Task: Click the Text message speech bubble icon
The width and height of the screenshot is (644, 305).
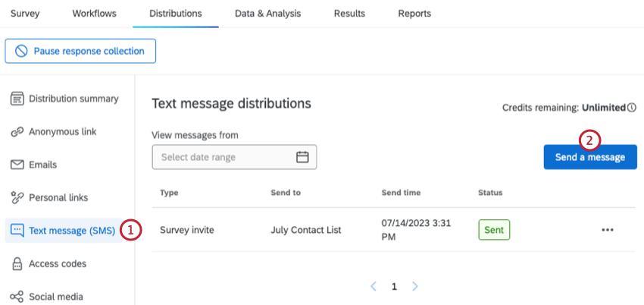Action: tap(17, 231)
